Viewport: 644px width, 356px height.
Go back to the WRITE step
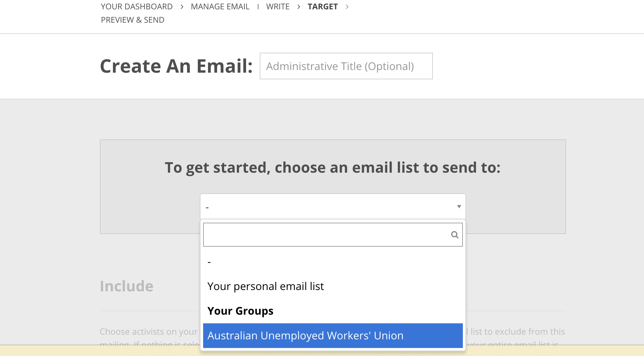[278, 7]
